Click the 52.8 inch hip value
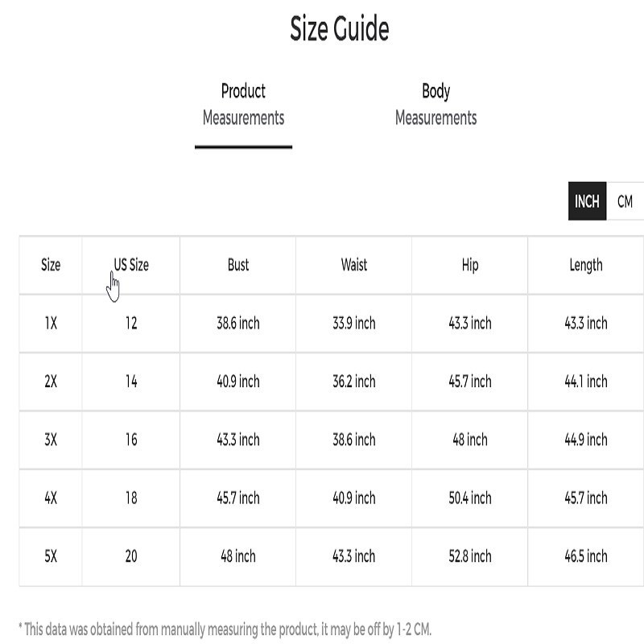This screenshot has height=644, width=644. (x=470, y=556)
